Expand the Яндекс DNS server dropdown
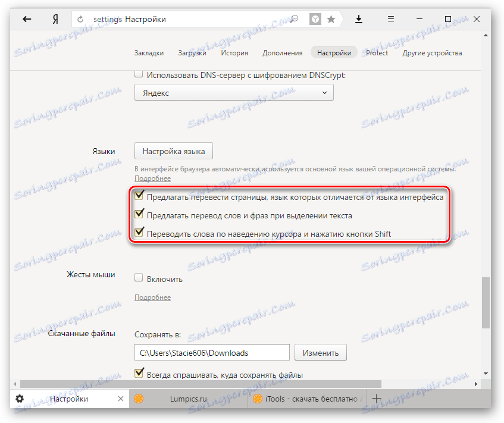Image resolution: width=504 pixels, height=423 pixels. click(x=234, y=93)
